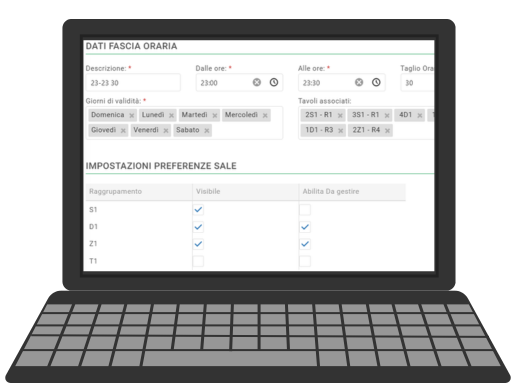Clear the Dalle ore time value
This screenshot has height=383, width=516.
pos(257,82)
